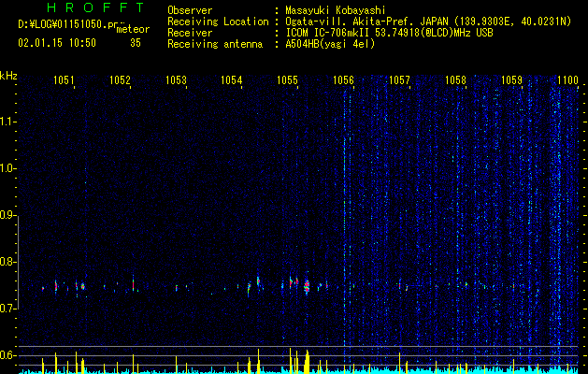
Task: Click the 1058 time marker
Action: tap(455, 79)
